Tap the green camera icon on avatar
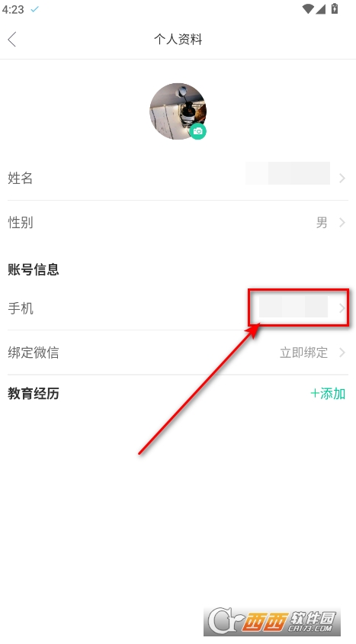This screenshot has width=356, height=644. [x=198, y=131]
